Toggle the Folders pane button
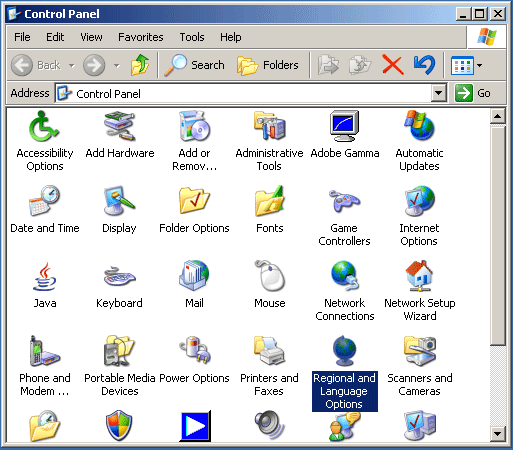Screen dimensions: 513x450 pos(268,65)
